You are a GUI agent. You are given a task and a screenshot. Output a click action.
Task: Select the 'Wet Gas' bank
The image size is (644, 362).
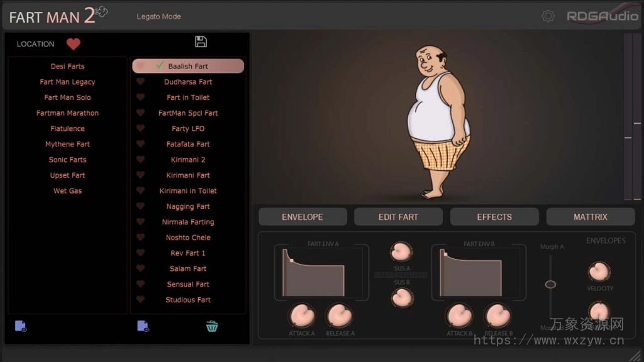point(67,190)
